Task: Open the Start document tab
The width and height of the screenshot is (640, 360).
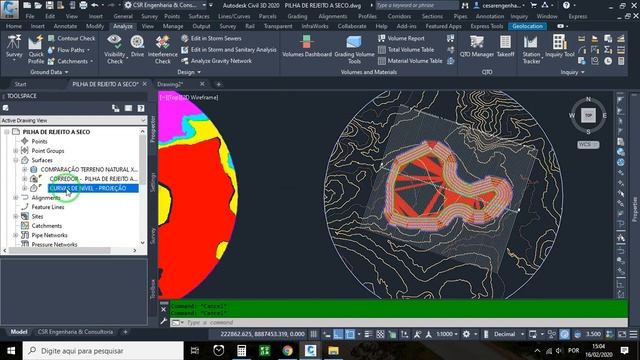Action: tap(20, 84)
